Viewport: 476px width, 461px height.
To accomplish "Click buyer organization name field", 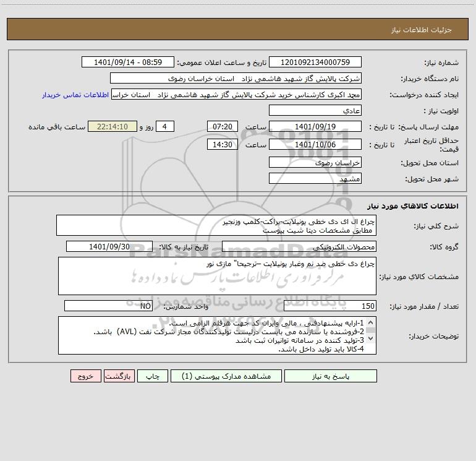I will 236,79.
